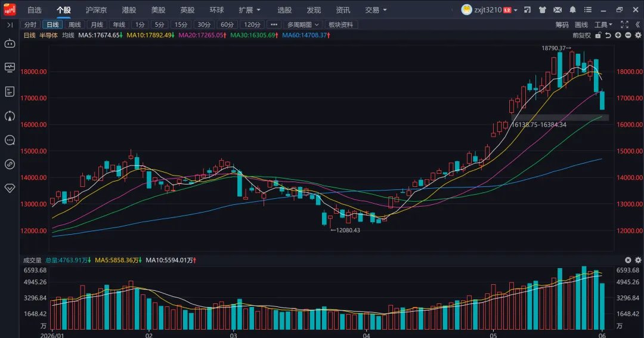Zoom in chart with plus icon
The image size is (644, 338).
(x=618, y=35)
